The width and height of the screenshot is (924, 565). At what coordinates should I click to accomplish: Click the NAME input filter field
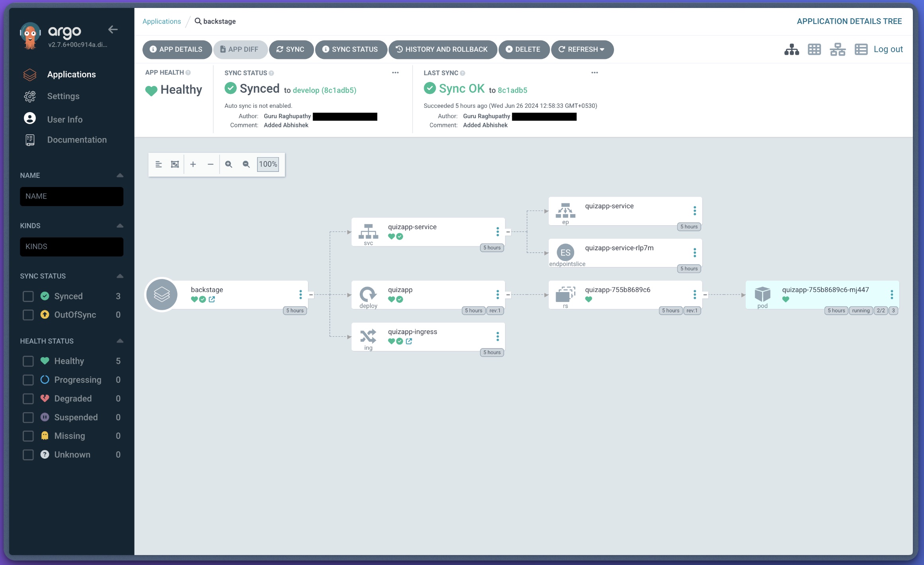[x=71, y=195]
